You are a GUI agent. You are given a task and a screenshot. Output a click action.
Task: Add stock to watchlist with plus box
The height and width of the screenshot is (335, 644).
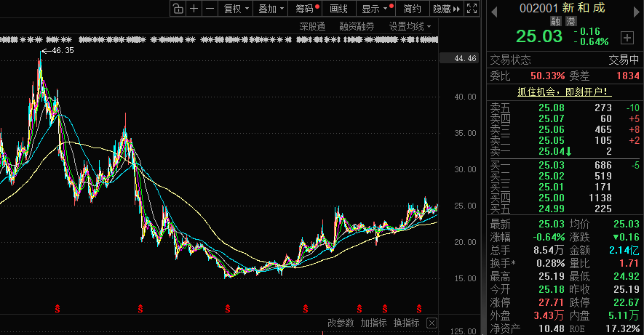click(x=627, y=37)
